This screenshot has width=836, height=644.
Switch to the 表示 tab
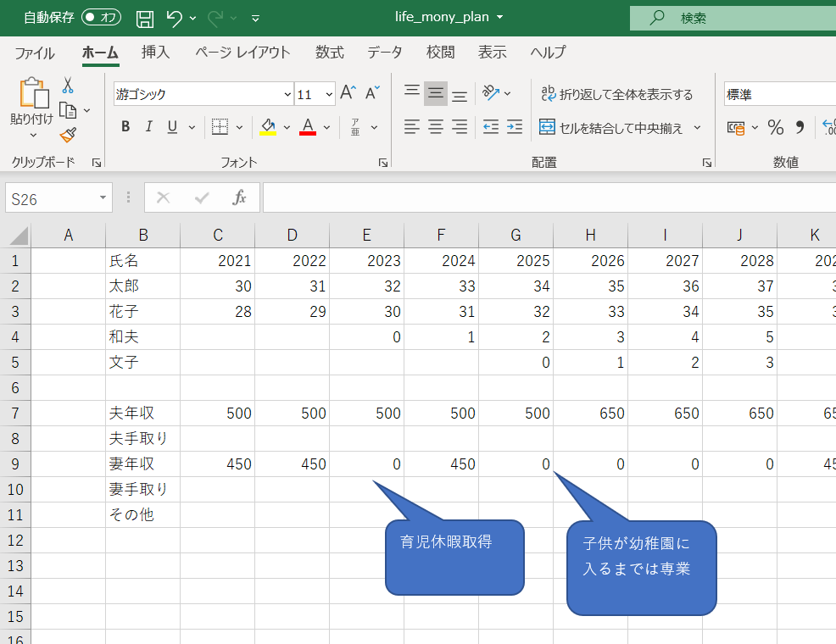pyautogui.click(x=492, y=52)
